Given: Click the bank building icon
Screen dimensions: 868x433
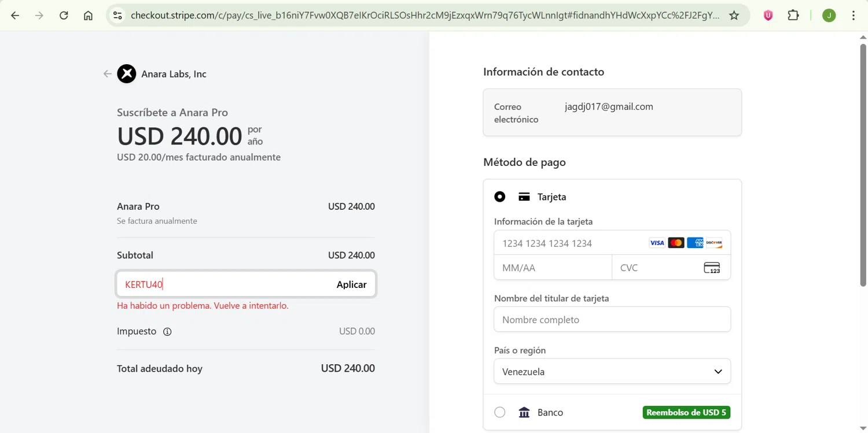Looking at the screenshot, I should click(524, 412).
